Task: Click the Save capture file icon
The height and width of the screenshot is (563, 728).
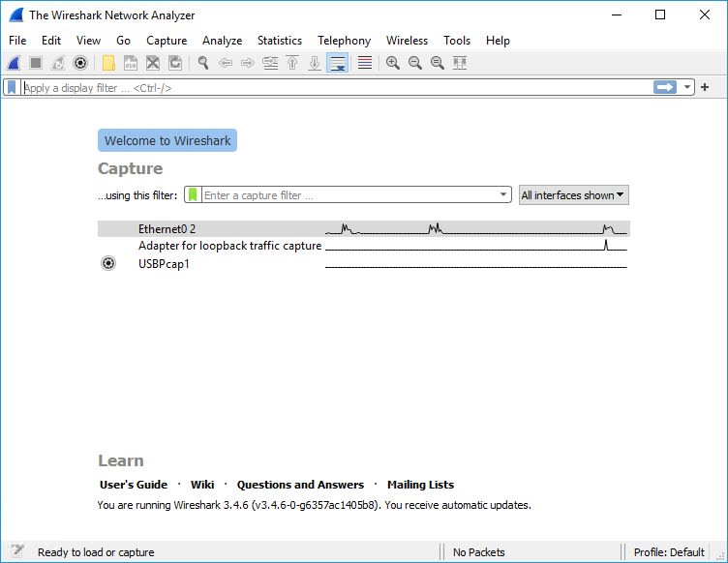Action: pos(131,63)
